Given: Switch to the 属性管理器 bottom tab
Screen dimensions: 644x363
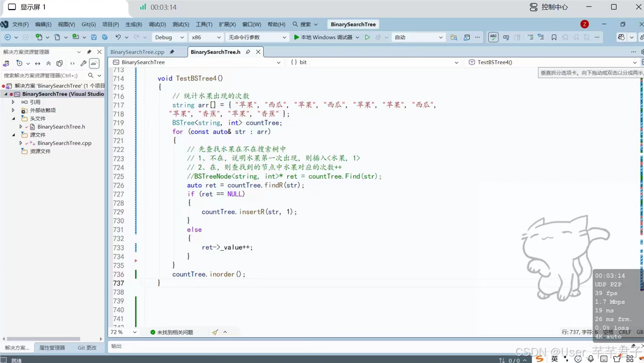Looking at the screenshot, I should pyautogui.click(x=52, y=348).
